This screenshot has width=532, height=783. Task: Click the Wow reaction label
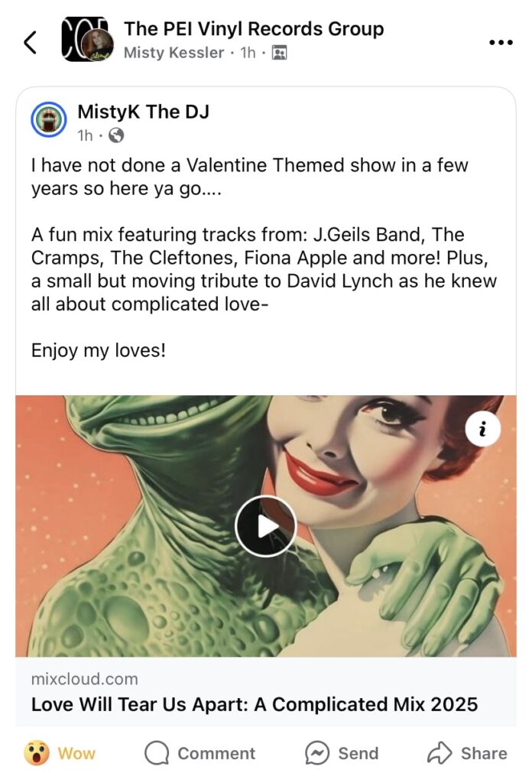76,753
